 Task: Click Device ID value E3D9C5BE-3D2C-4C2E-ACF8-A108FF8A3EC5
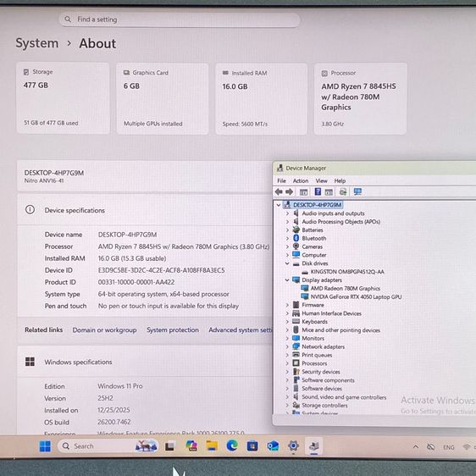point(161,270)
